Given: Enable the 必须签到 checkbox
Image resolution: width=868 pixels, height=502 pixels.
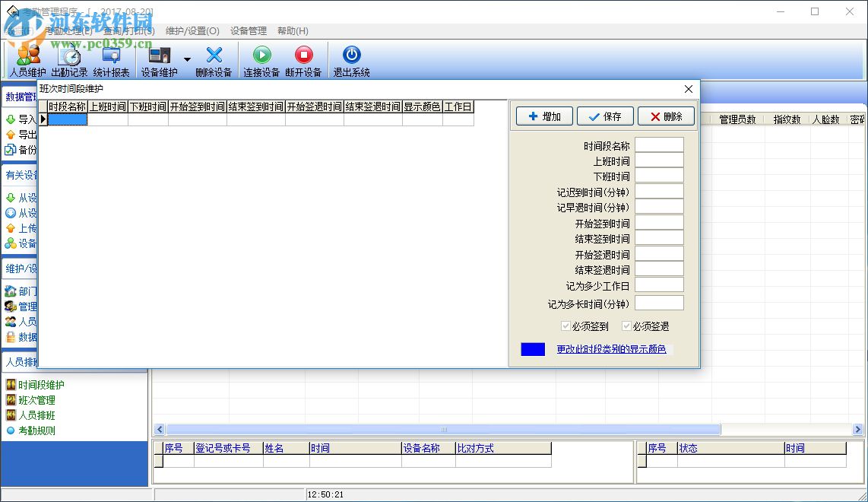Looking at the screenshot, I should click(x=565, y=326).
